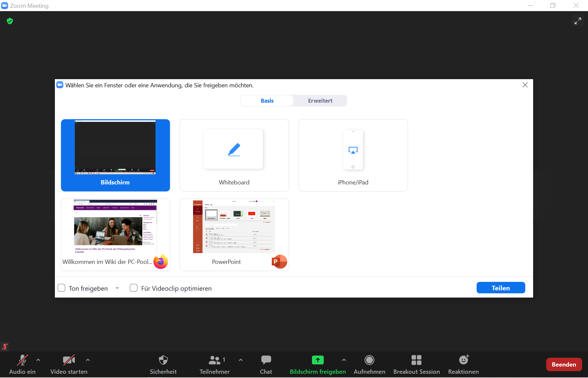Viewport: 588px width, 378px height.
Task: Expand share options arrow next to Bildschirm freigeben
Action: (344, 360)
